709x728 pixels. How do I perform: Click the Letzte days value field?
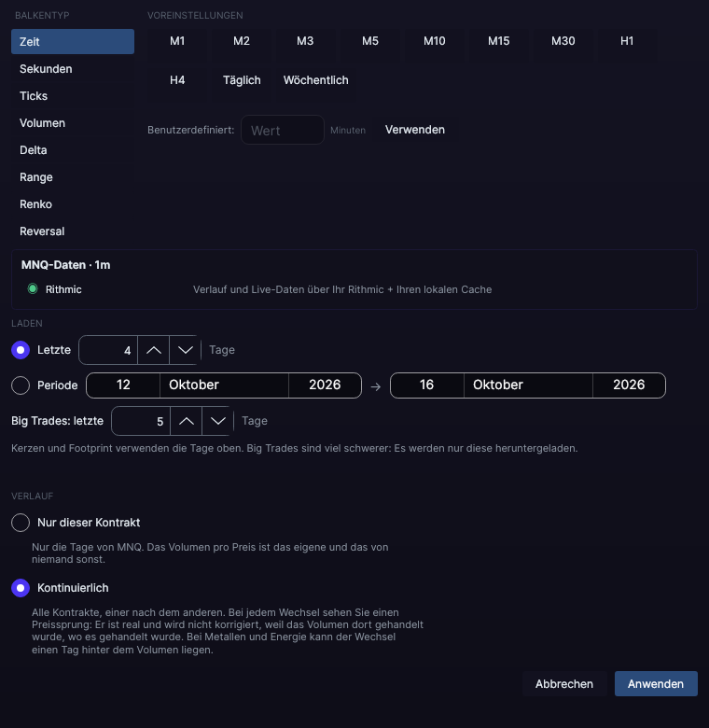pyautogui.click(x=108, y=350)
